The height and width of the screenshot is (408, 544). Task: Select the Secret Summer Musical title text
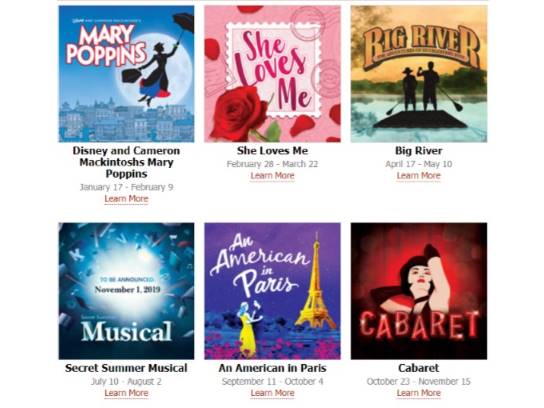click(126, 368)
